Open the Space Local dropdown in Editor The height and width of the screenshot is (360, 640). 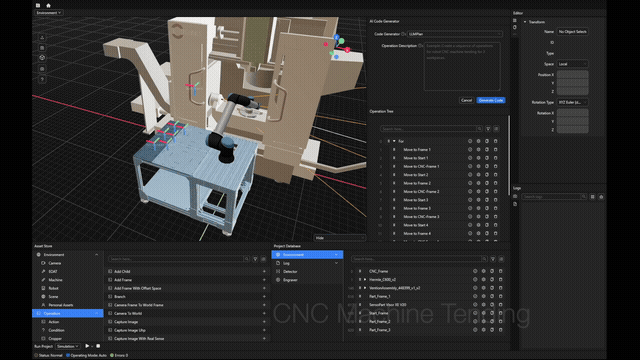573,64
